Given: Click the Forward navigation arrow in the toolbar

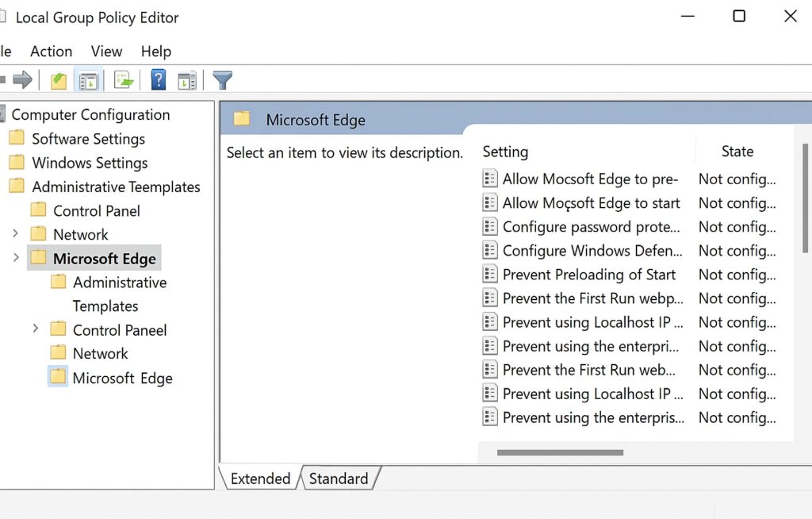Looking at the screenshot, I should 24,79.
